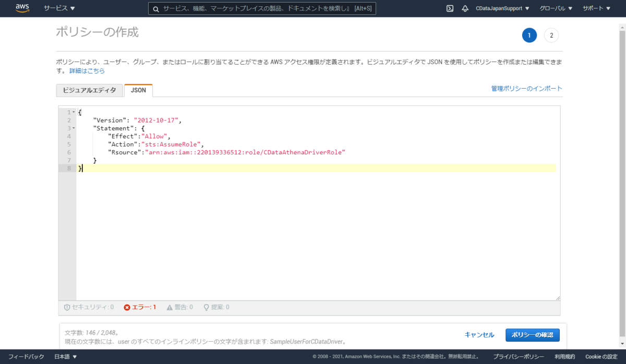
Task: Open the notifications bell icon
Action: pyautogui.click(x=465, y=8)
